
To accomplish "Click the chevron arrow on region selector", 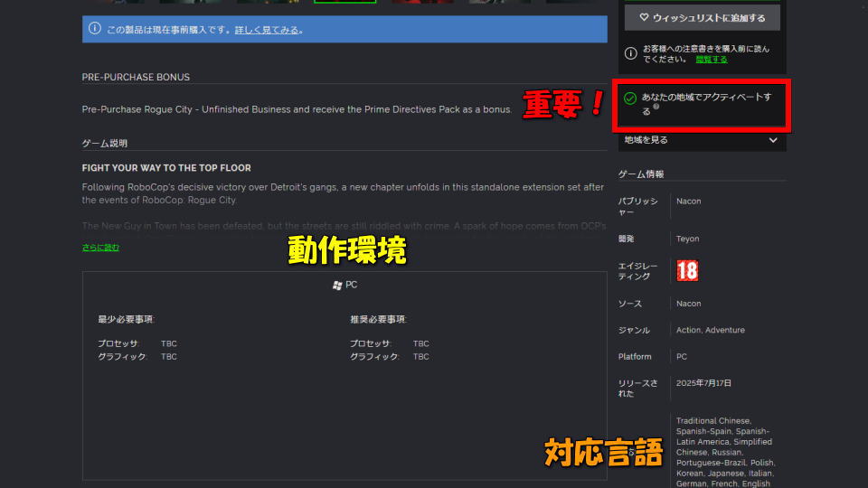I will [773, 140].
